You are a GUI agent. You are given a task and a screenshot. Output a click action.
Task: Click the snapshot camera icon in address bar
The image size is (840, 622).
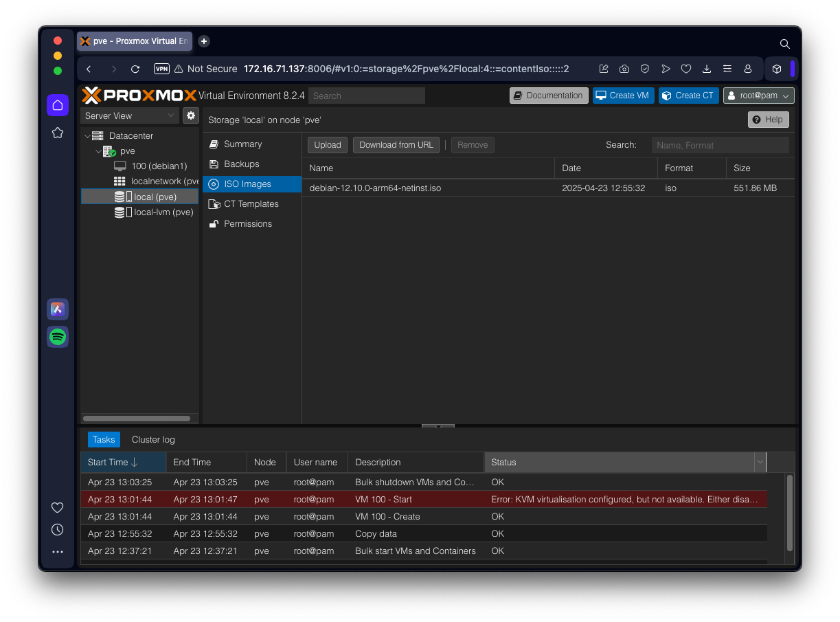[x=624, y=69]
